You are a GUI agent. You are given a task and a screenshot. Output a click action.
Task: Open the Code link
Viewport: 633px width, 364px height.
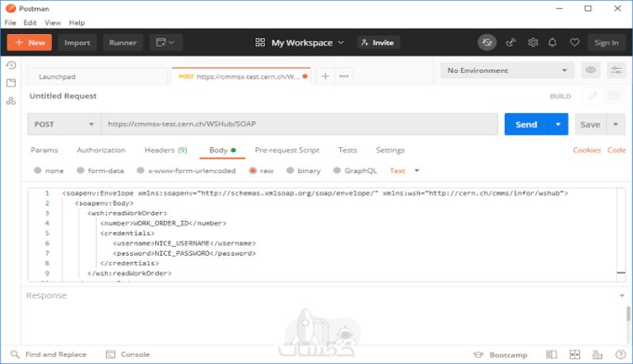(616, 150)
